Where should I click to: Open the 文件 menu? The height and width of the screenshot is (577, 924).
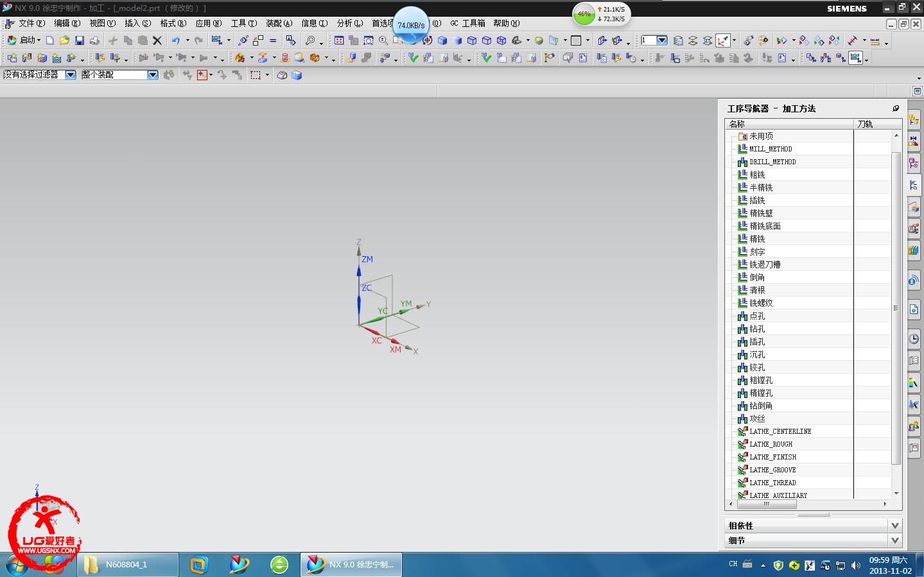[x=31, y=23]
